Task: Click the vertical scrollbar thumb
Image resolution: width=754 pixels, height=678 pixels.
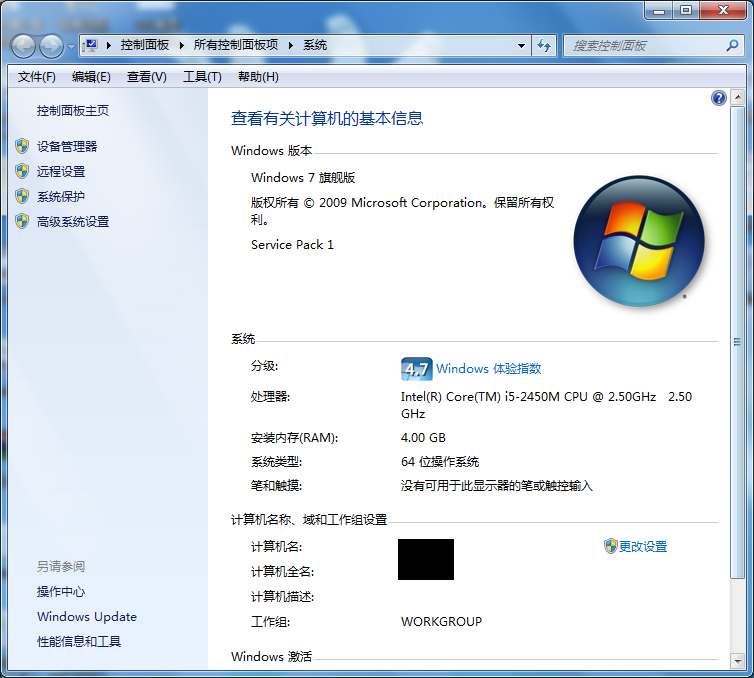Action: 737,342
